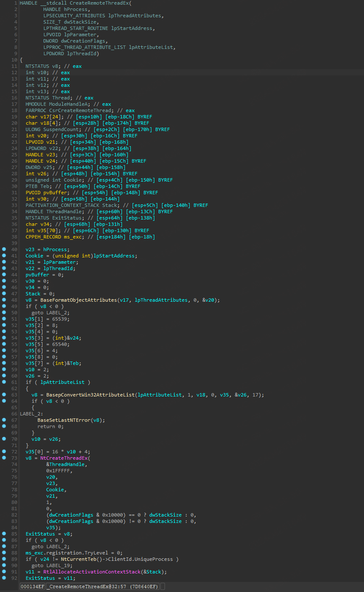Screen dimensions: 364x592
Task: Click line number 10 in gutter
Action: 14,60
